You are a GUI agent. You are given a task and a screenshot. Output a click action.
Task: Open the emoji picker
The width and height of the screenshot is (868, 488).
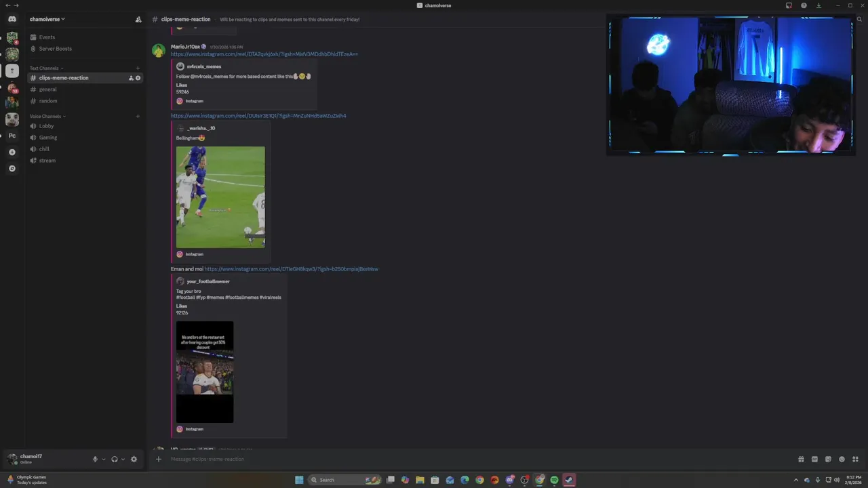pyautogui.click(x=842, y=459)
